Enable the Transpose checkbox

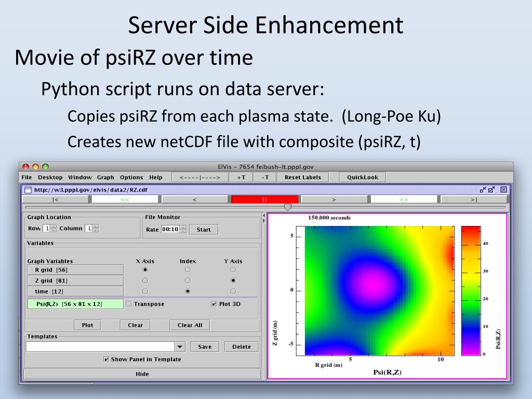(129, 304)
